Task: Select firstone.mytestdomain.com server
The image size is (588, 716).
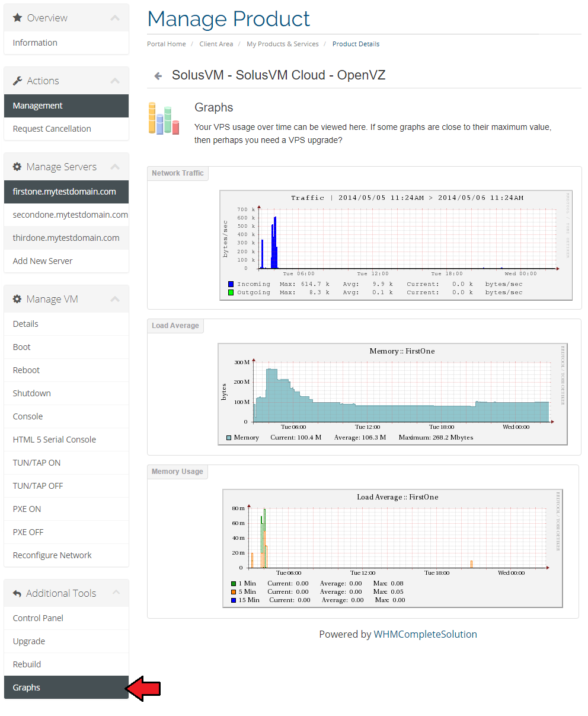Action: 66,192
